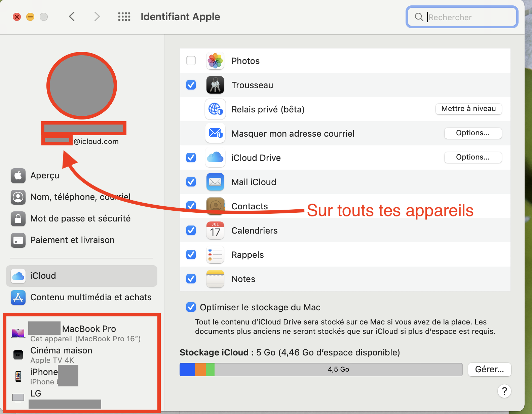Image resolution: width=532 pixels, height=414 pixels.
Task: Click the Calendriers calendar icon
Action: click(215, 231)
